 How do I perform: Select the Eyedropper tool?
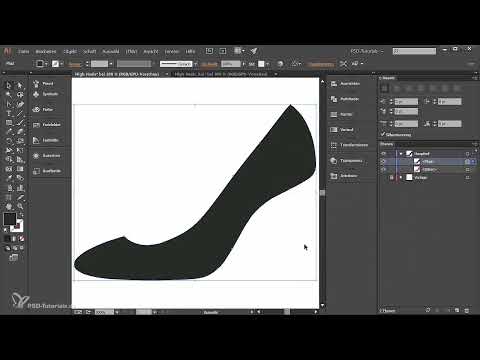pyautogui.click(x=9, y=178)
